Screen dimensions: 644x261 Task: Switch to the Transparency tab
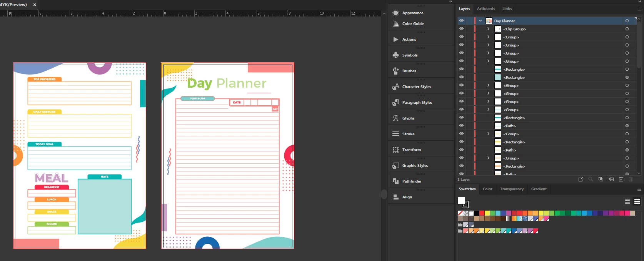[x=512, y=189]
